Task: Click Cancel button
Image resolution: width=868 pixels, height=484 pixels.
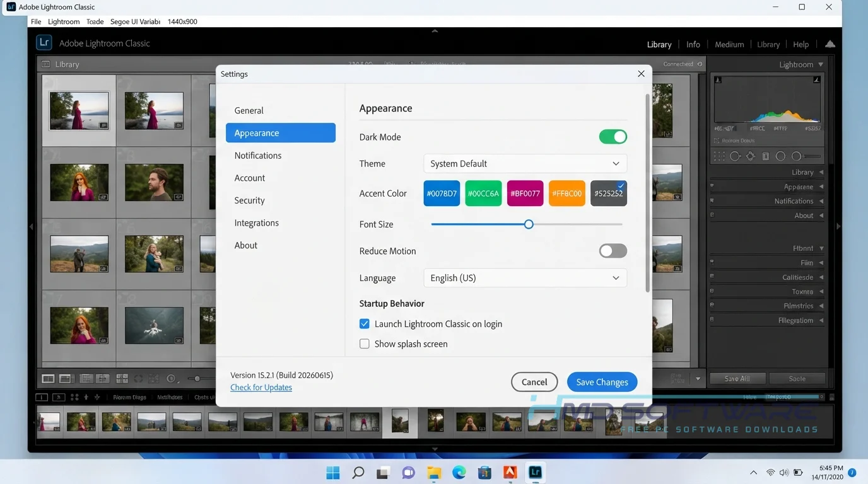Action: (534, 382)
